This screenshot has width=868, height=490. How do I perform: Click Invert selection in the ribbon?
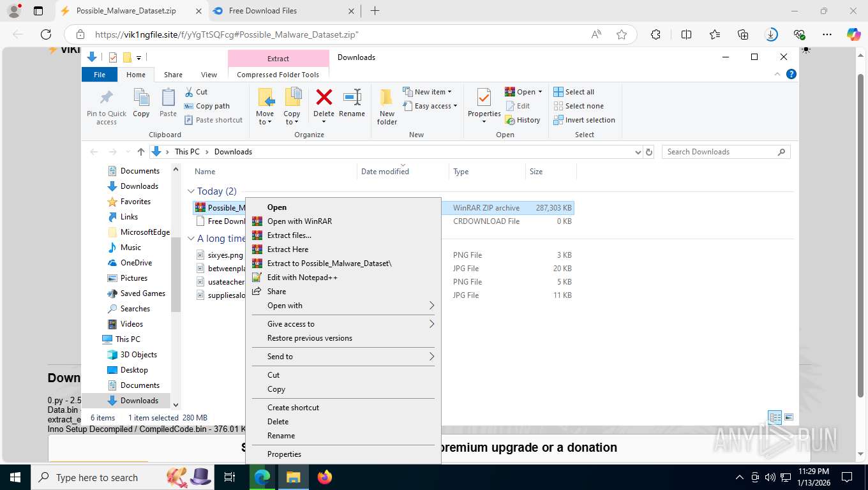tap(584, 120)
